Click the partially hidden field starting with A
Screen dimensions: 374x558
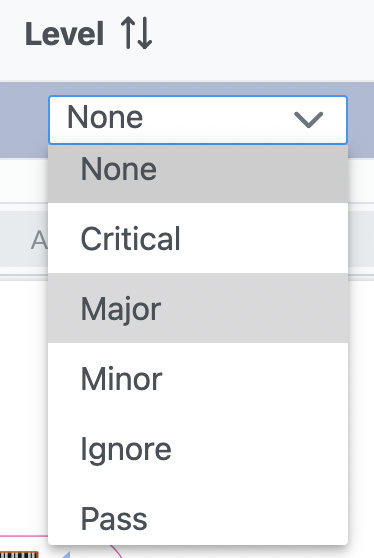point(24,239)
